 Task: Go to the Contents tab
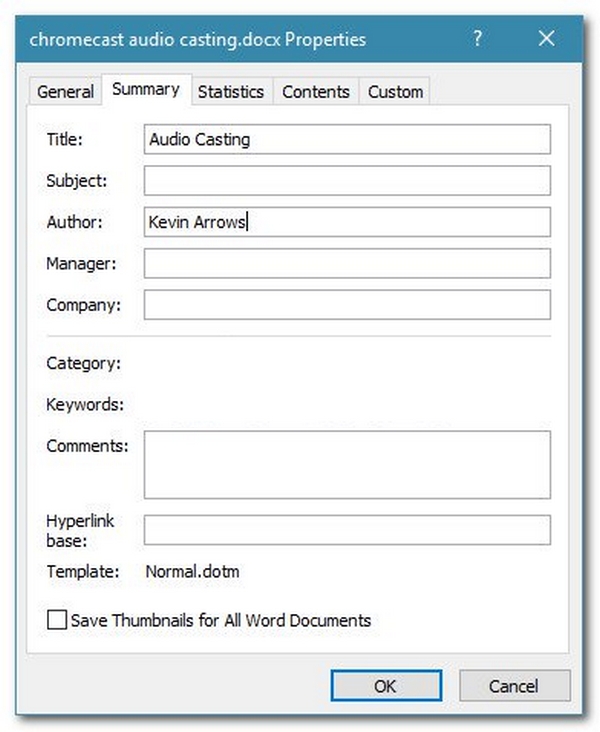315,91
